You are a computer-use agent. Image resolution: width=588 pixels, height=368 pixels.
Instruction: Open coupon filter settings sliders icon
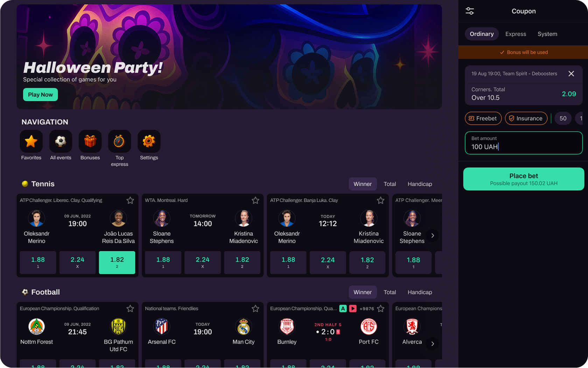click(470, 11)
